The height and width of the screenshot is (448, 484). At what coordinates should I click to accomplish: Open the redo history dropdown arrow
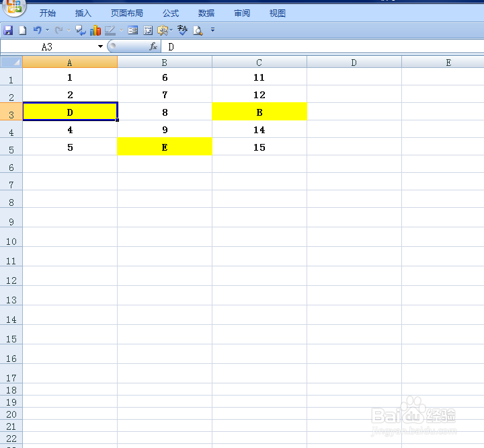(69, 30)
